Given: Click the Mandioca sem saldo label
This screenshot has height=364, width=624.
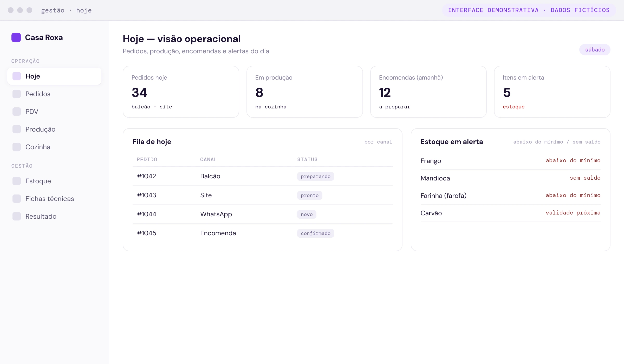Looking at the screenshot, I should click(585, 178).
